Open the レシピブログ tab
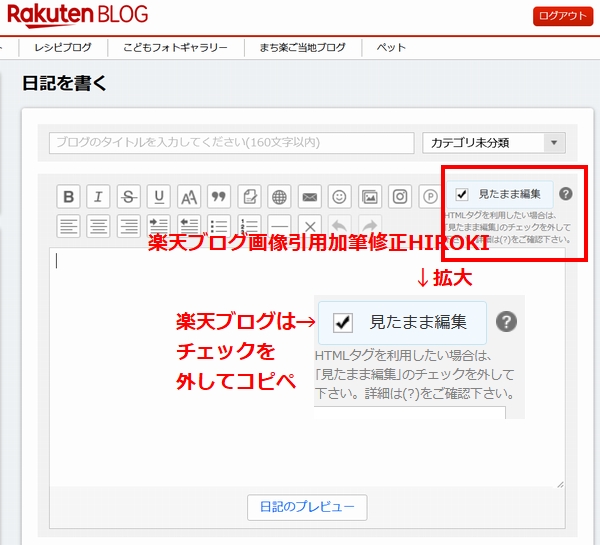Viewport: 600px width, 545px height. 63,47
